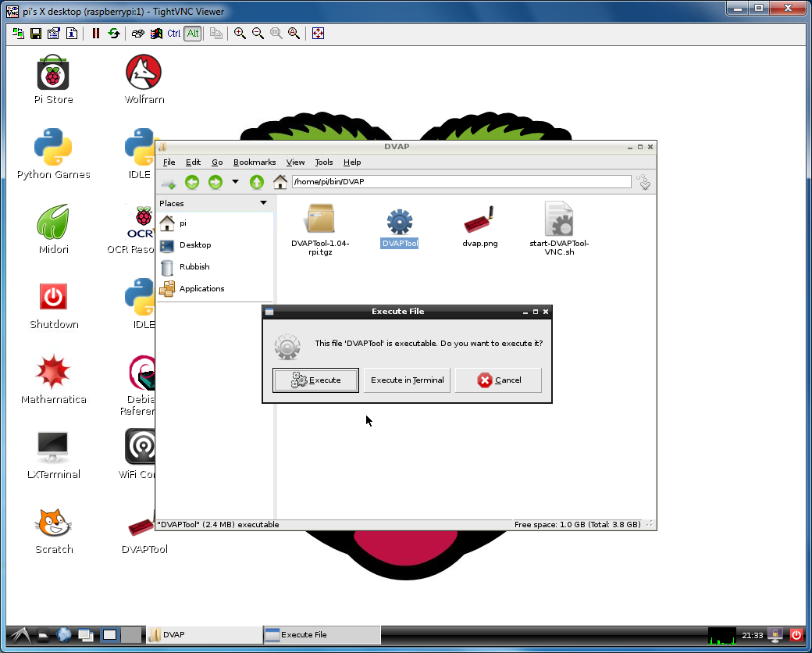Select the Mathematica desktop icon

pos(53,380)
